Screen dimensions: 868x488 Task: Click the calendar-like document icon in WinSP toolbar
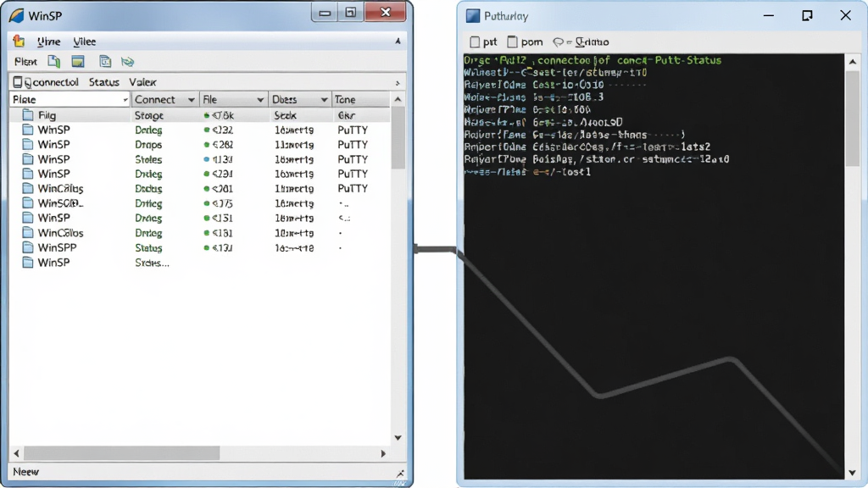point(105,61)
